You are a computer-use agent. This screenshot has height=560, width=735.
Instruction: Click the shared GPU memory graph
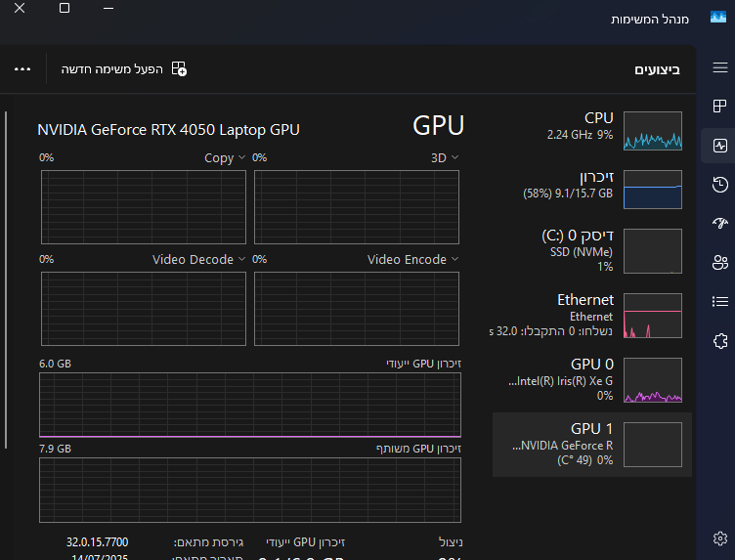pyautogui.click(x=250, y=491)
